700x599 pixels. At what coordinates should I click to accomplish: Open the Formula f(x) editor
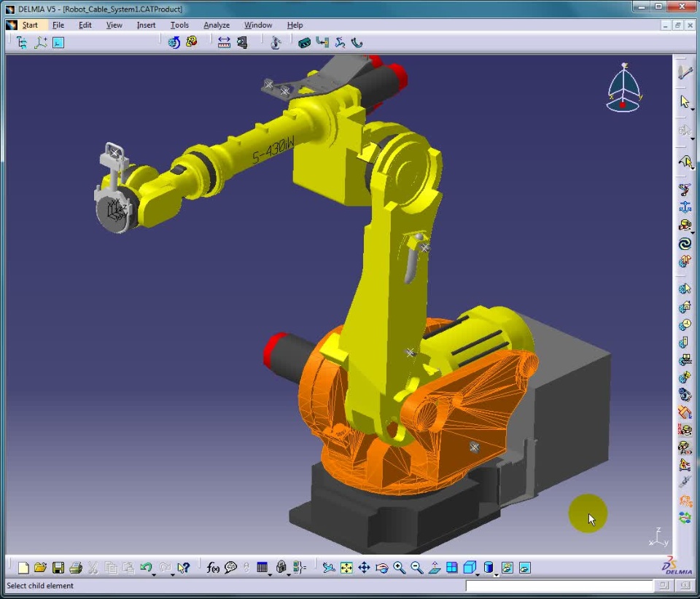[x=213, y=568]
